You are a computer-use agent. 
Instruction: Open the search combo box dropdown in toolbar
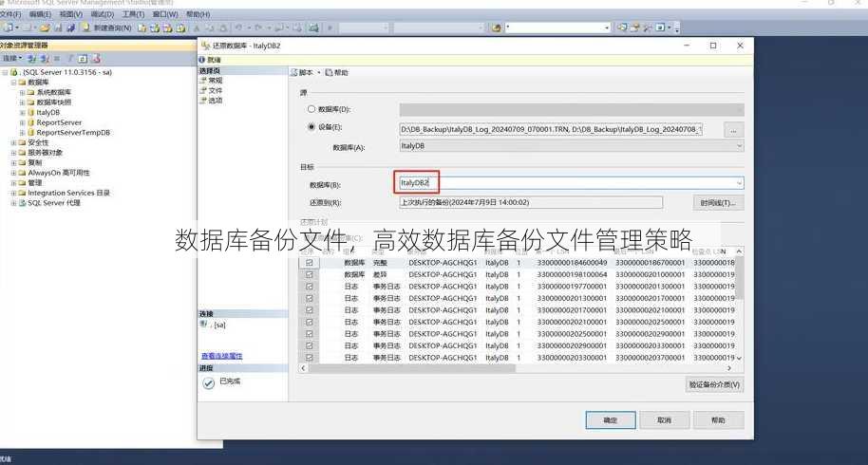(607, 28)
